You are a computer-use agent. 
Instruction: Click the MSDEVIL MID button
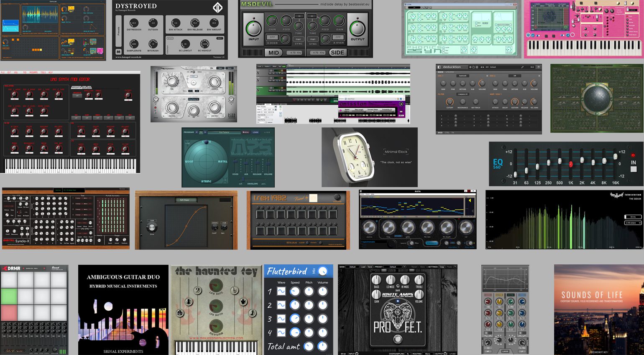(x=274, y=53)
